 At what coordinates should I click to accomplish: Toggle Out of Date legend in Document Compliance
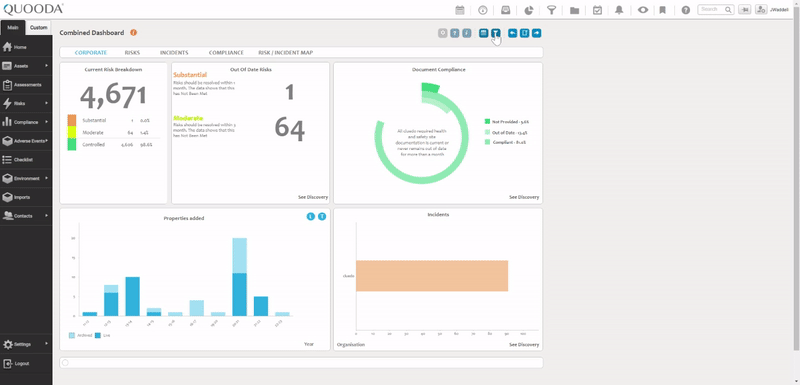[x=506, y=132]
